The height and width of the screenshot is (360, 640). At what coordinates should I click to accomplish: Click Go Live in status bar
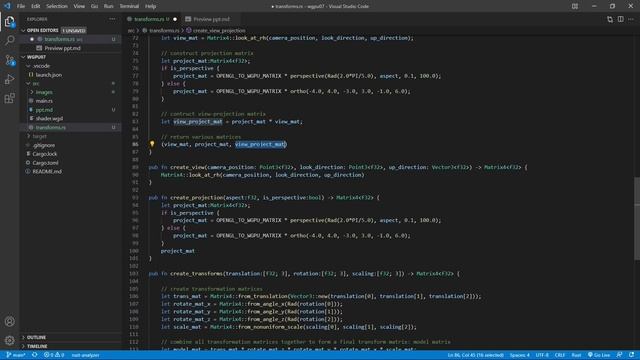(x=599, y=355)
